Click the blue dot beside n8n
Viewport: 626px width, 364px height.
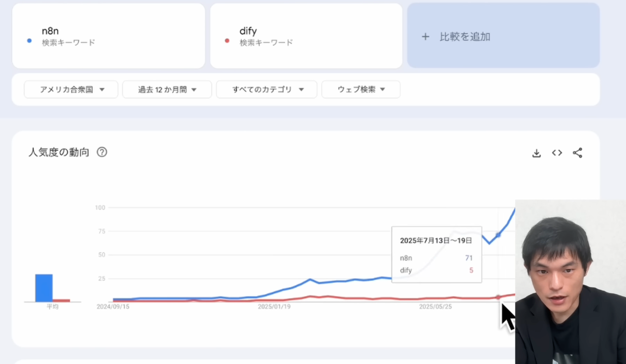pyautogui.click(x=29, y=41)
